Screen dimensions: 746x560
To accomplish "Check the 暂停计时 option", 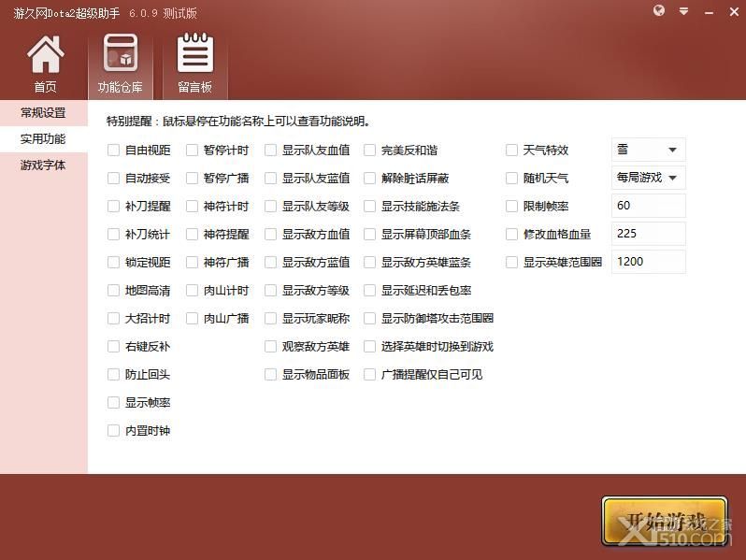I will [x=192, y=151].
